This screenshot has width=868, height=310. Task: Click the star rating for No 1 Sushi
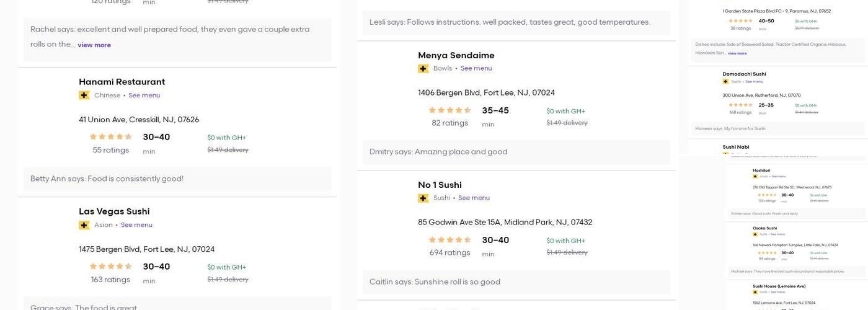click(450, 241)
